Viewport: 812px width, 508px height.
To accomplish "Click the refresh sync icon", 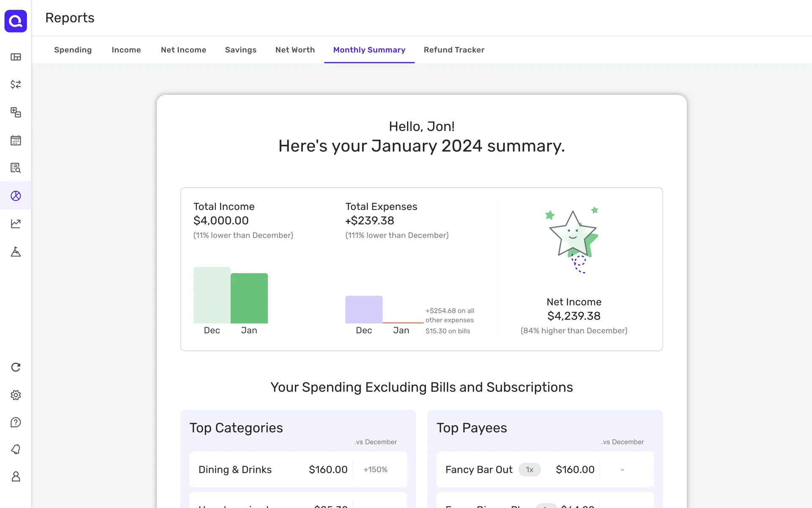I will pyautogui.click(x=16, y=367).
